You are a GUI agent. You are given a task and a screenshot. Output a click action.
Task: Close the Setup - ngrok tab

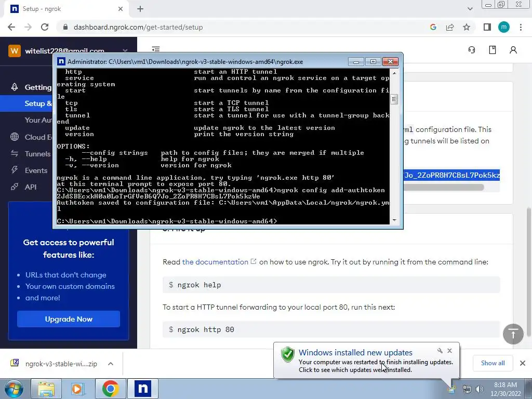coord(121,9)
